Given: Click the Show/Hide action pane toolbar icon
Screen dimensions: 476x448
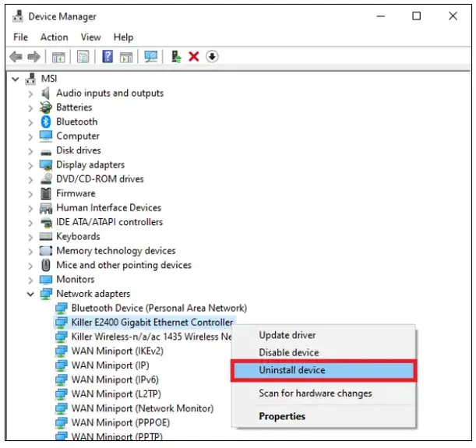Looking at the screenshot, I should coord(126,57).
